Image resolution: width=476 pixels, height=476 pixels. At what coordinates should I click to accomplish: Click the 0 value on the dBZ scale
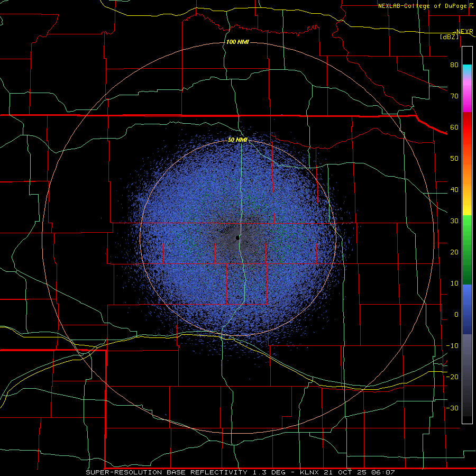[x=456, y=315]
